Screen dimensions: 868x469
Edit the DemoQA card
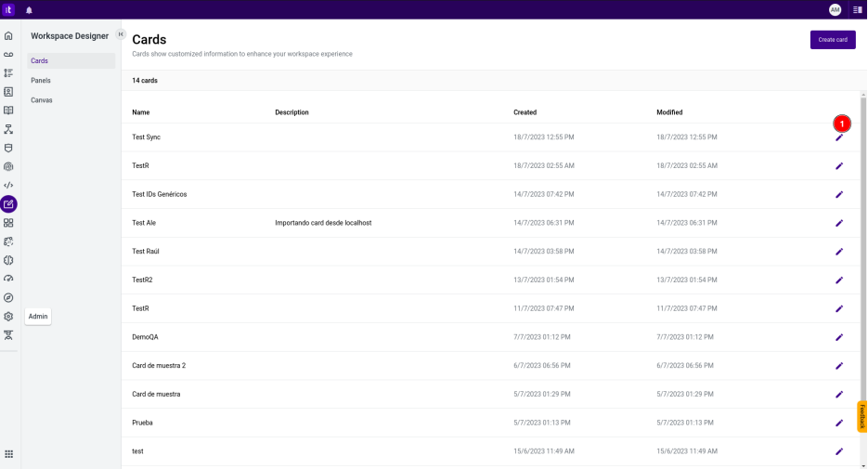point(839,337)
